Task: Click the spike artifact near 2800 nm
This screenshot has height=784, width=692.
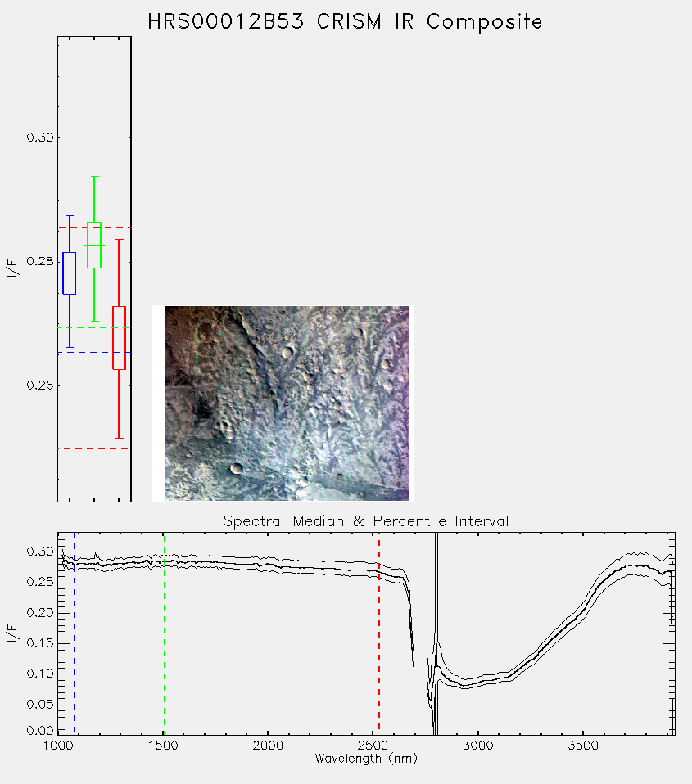Action: pos(436,633)
